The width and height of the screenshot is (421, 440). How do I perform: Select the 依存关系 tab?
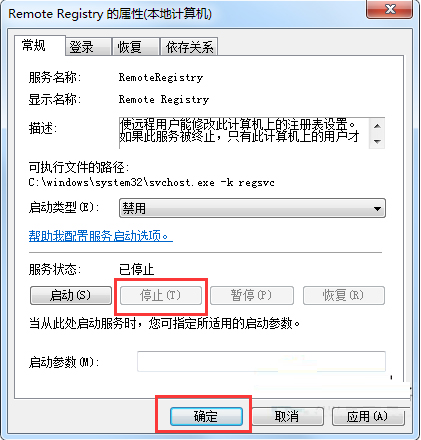pyautogui.click(x=189, y=47)
